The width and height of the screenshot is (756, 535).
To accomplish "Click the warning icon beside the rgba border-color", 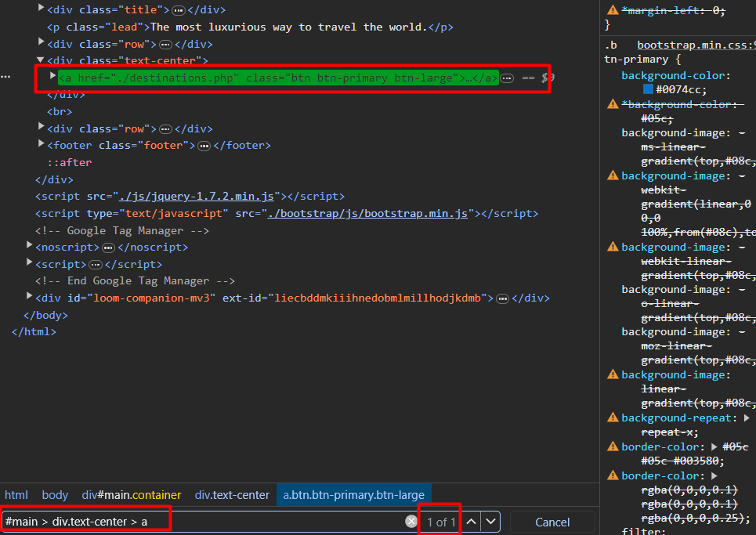I will pos(613,475).
